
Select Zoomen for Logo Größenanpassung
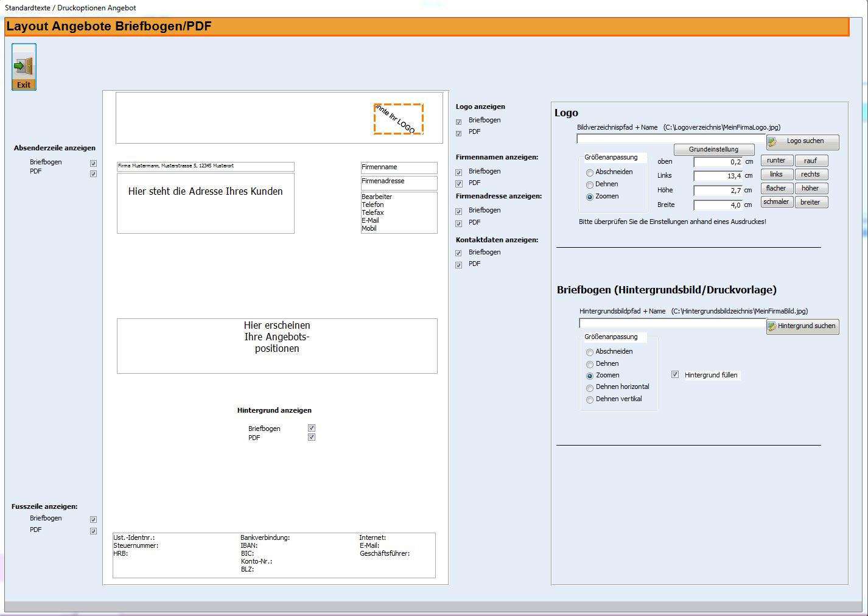(590, 197)
